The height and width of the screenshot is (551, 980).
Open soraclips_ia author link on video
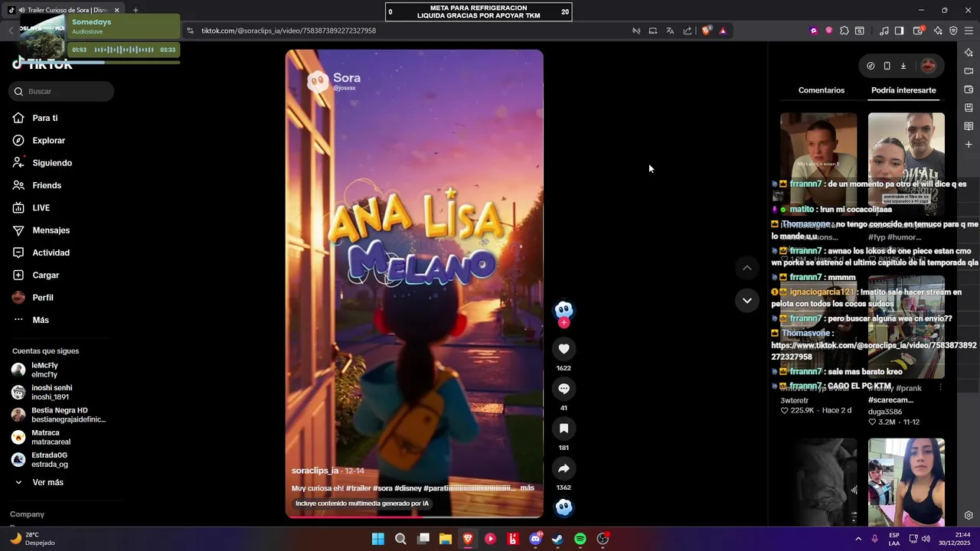click(x=315, y=471)
